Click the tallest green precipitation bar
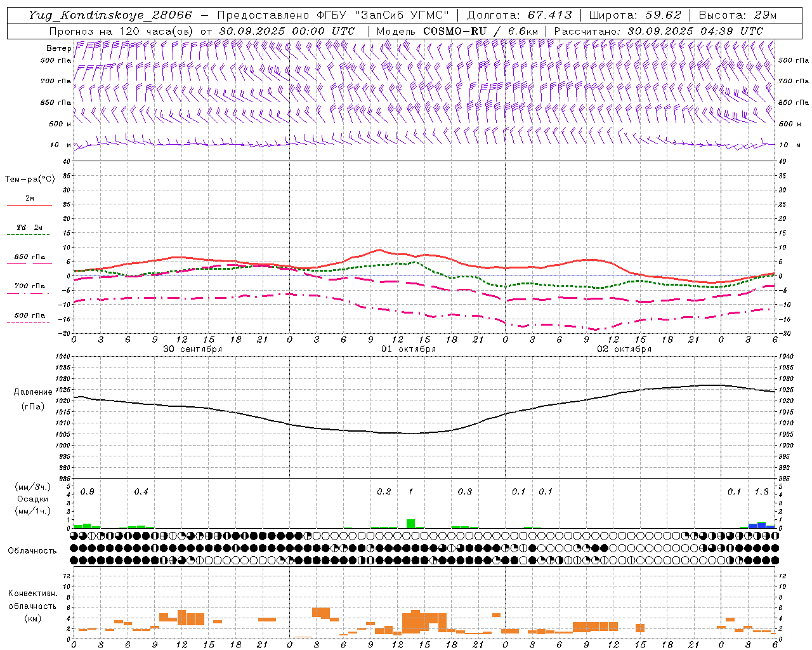 (410, 524)
